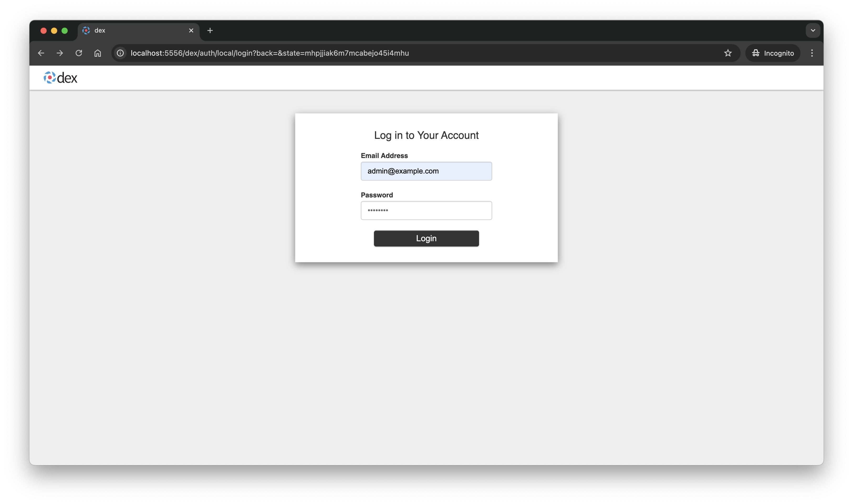Bookmark this page with star
This screenshot has height=504, width=853.
728,53
